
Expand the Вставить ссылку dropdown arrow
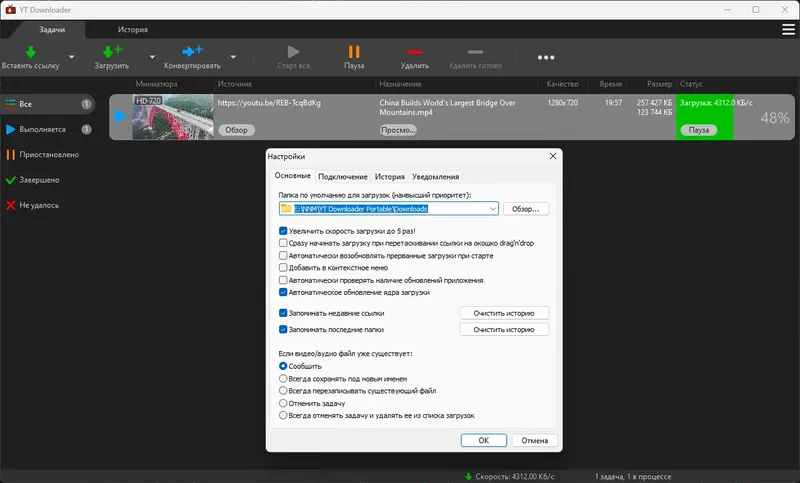tap(71, 57)
